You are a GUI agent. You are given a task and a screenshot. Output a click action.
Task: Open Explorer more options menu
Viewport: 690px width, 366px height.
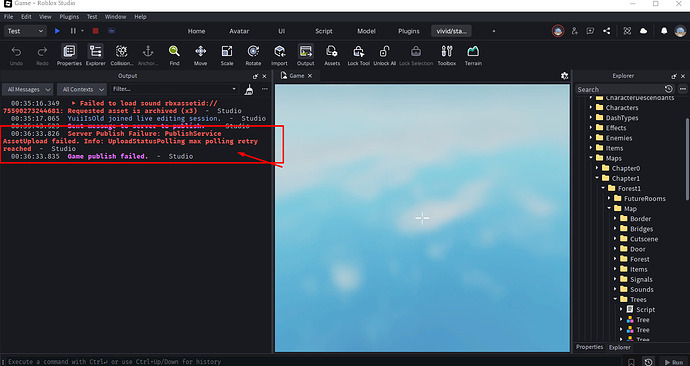click(x=683, y=89)
